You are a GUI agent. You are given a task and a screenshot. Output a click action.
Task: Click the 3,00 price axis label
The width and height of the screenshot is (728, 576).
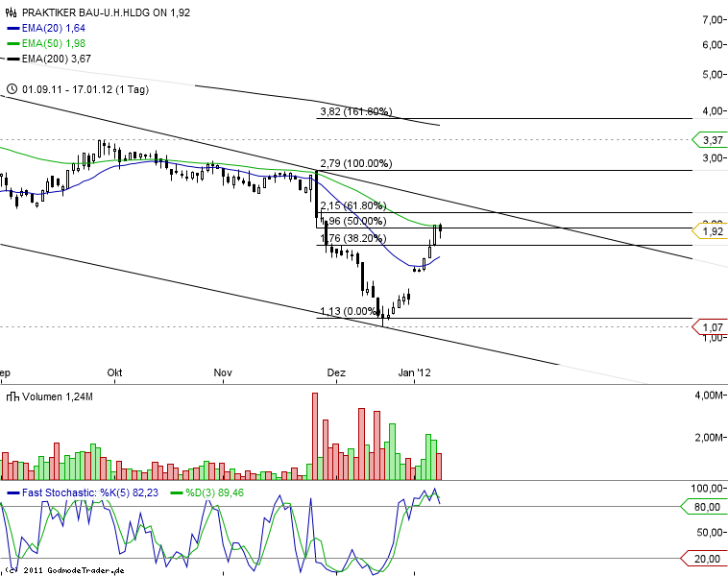[714, 158]
